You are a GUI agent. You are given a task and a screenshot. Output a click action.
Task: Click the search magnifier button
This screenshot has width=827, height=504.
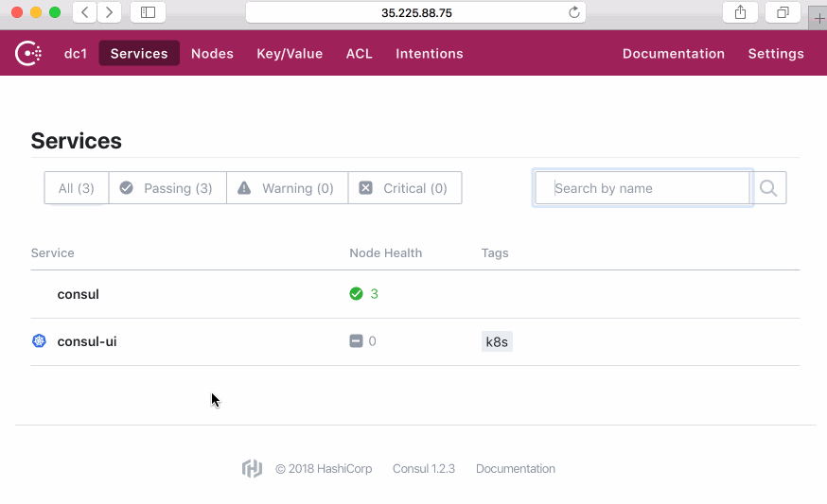tap(768, 187)
